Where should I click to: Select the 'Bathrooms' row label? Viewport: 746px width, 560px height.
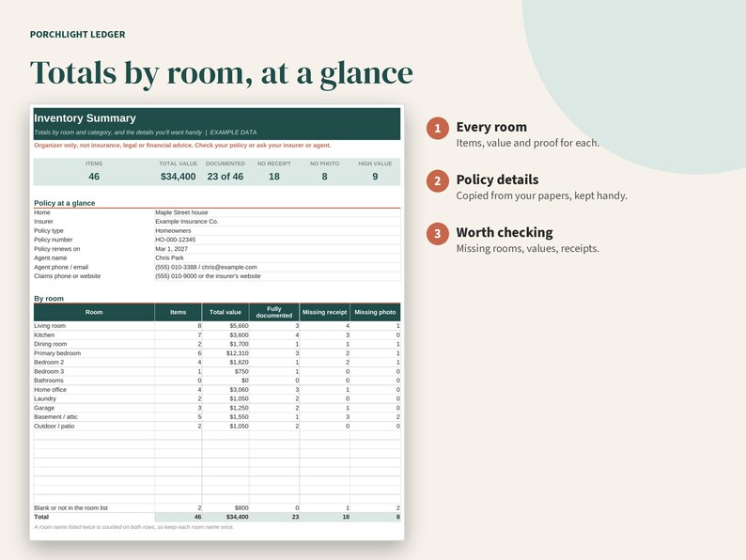tap(49, 381)
